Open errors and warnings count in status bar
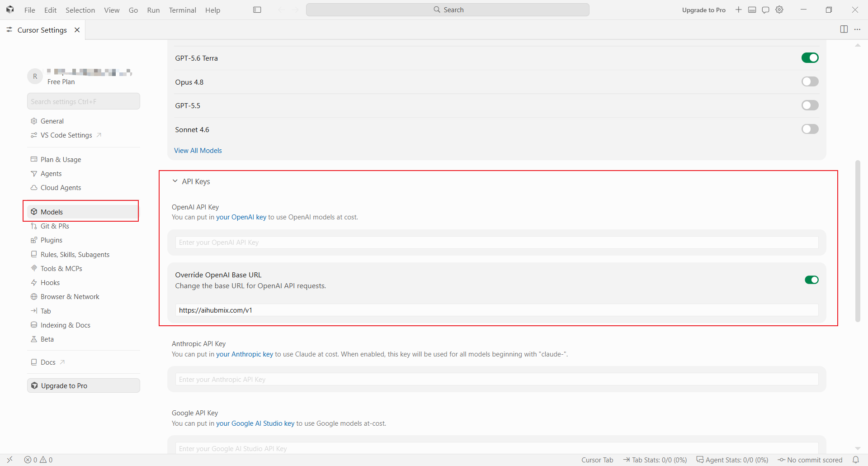 click(x=38, y=460)
